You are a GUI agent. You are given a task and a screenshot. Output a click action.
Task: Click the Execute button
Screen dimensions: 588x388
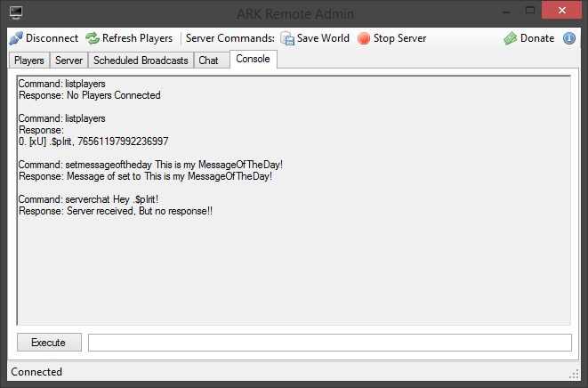tap(49, 343)
